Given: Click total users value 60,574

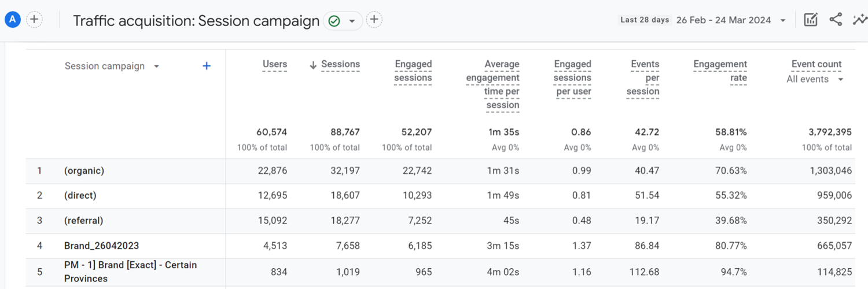Looking at the screenshot, I should tap(271, 132).
